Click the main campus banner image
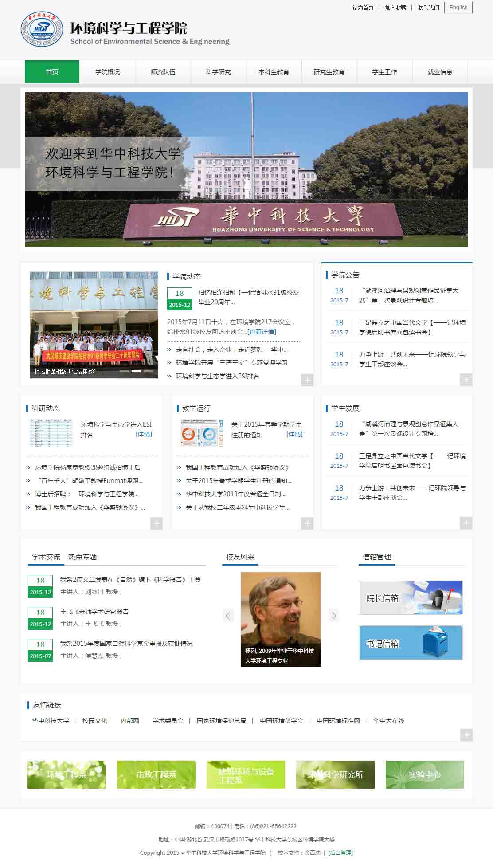Image resolution: width=493 pixels, height=868 pixels. click(x=246, y=169)
